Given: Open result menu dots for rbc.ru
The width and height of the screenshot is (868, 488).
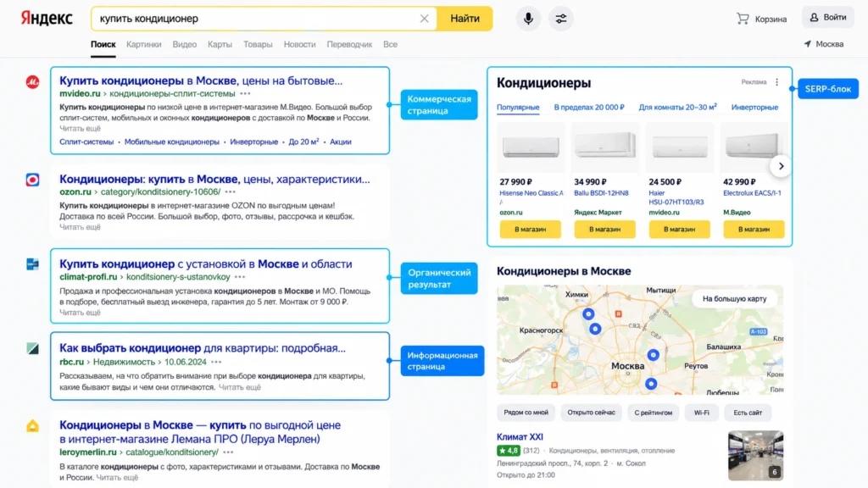Looking at the screenshot, I should coord(216,362).
